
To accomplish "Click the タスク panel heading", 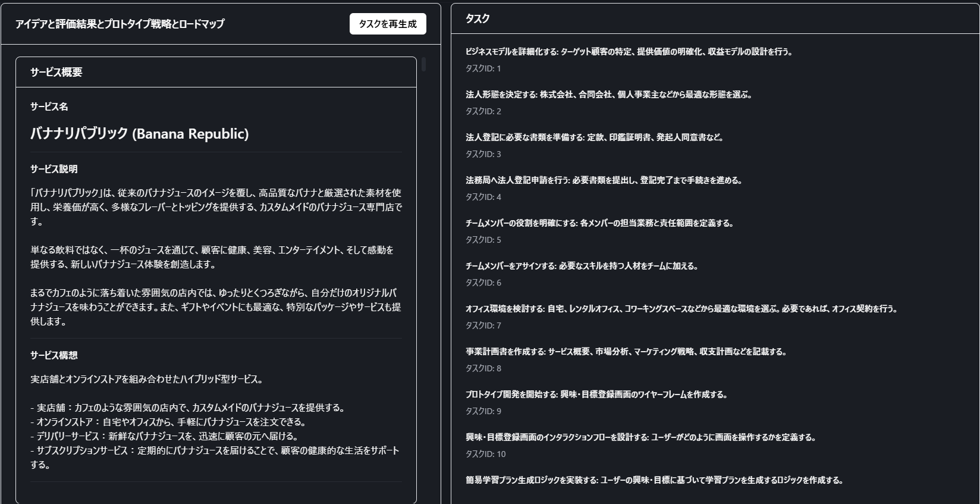I will [478, 18].
